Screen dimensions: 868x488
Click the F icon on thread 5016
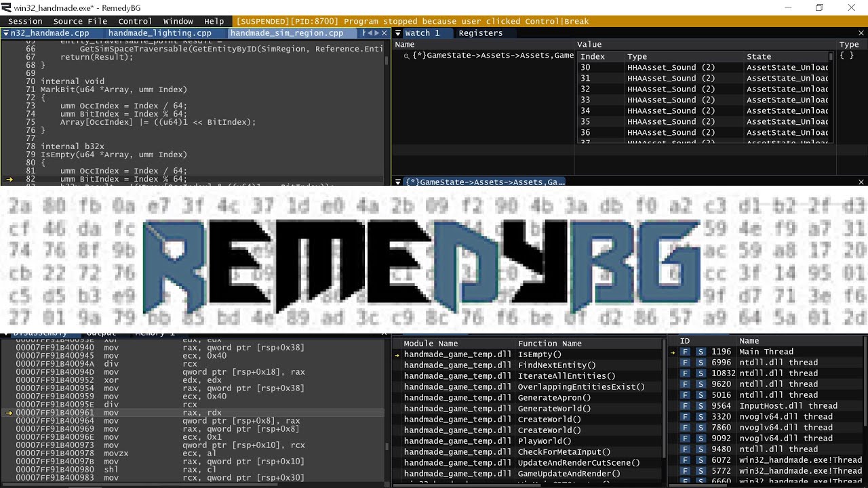[x=686, y=395]
